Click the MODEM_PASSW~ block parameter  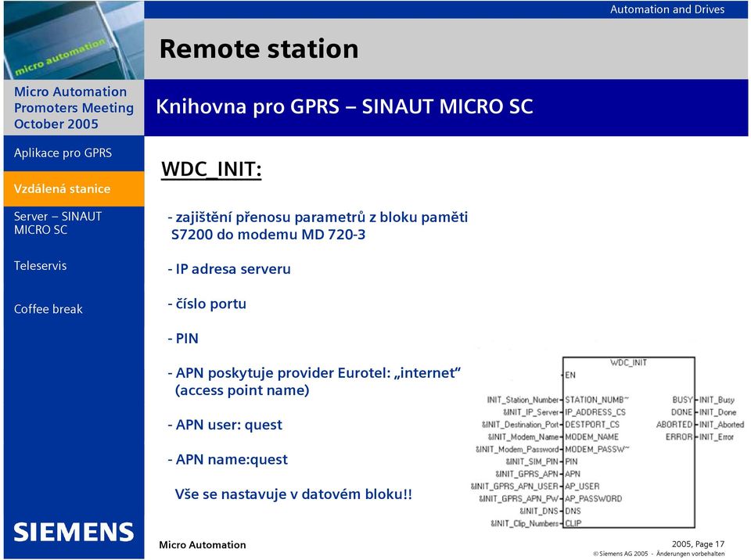coord(597,450)
